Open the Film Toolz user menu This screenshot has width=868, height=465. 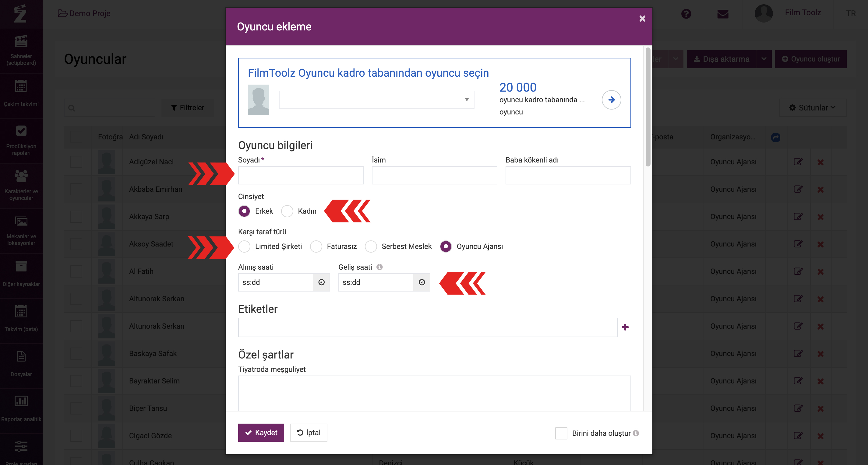803,12
